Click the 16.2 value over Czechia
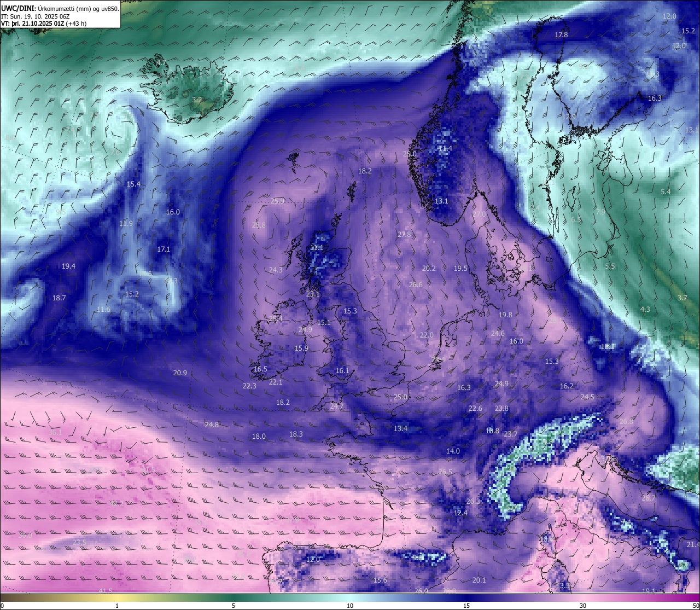 [567, 386]
